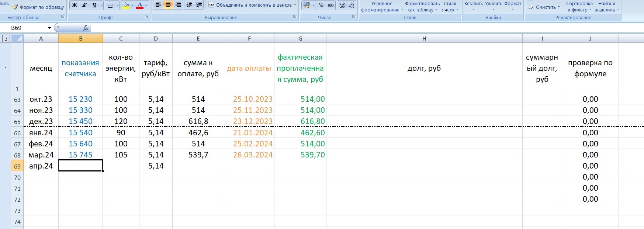Open Сортировка и фильтр menu
The height and width of the screenshot is (229, 644).
coord(579,7)
